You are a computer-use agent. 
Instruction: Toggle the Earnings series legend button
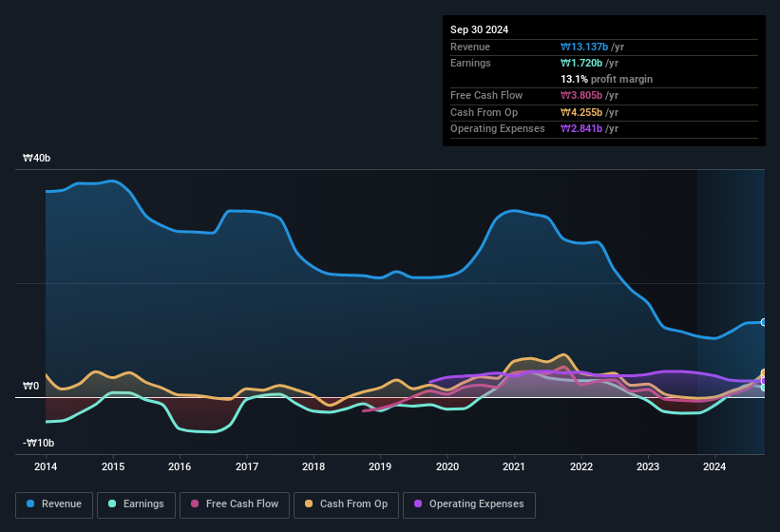pyautogui.click(x=136, y=504)
